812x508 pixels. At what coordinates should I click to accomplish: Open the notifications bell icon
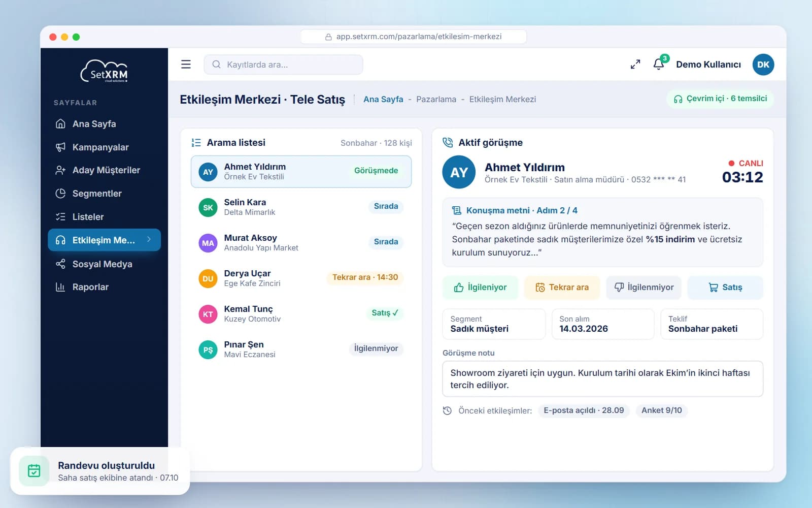click(659, 64)
